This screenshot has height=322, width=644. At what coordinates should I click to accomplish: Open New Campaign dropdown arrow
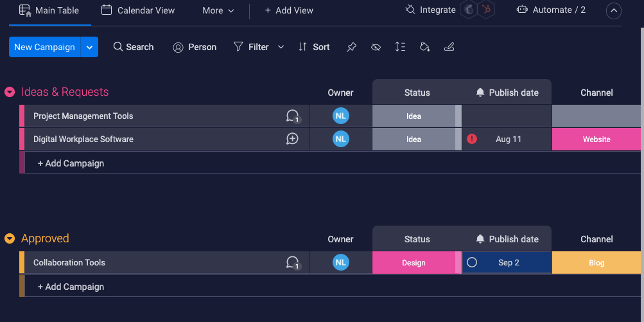tap(90, 47)
